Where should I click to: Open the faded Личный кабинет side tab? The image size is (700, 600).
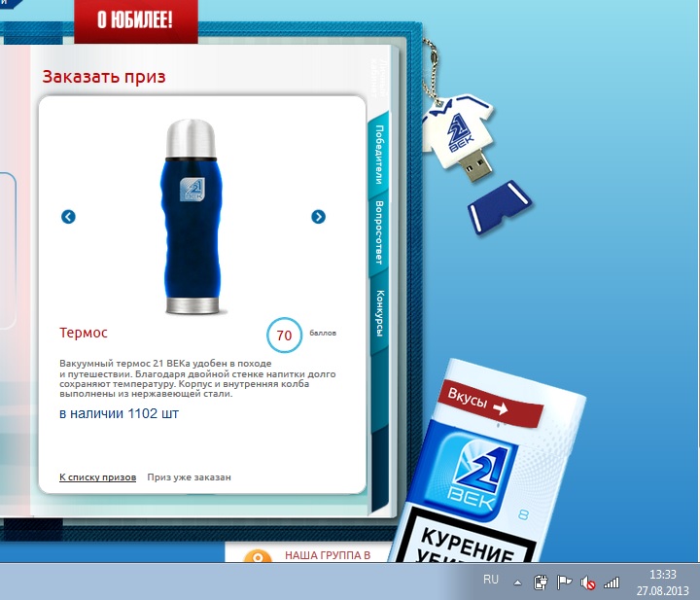tap(378, 77)
